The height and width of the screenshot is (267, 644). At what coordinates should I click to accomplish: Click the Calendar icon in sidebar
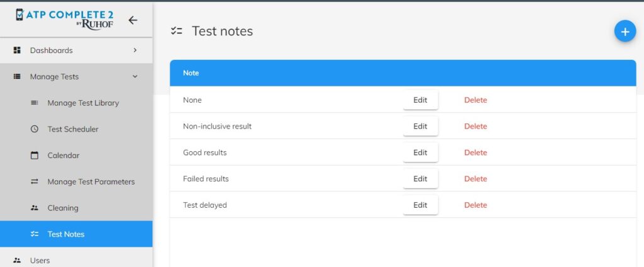tap(35, 156)
